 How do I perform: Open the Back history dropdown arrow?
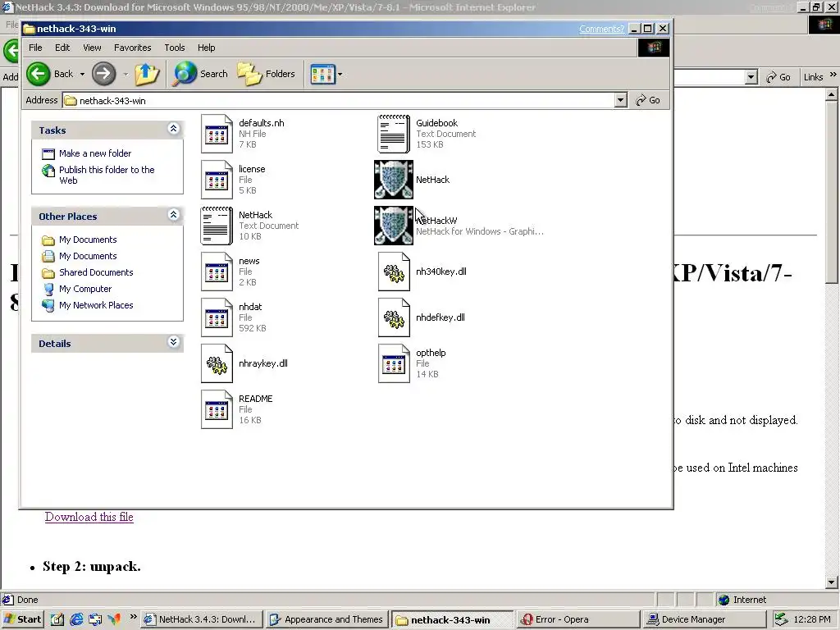tap(82, 75)
